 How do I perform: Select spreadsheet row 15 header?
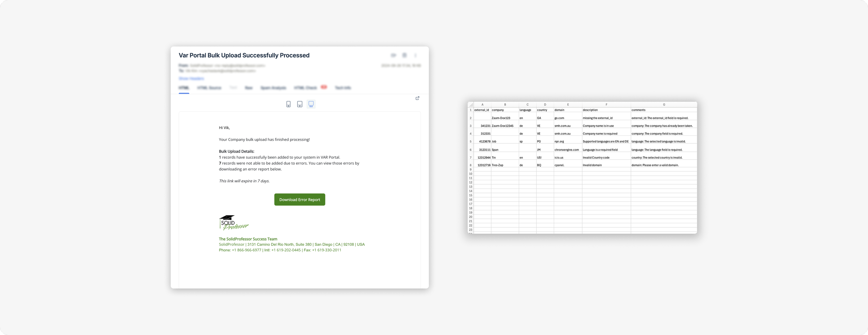tap(471, 195)
